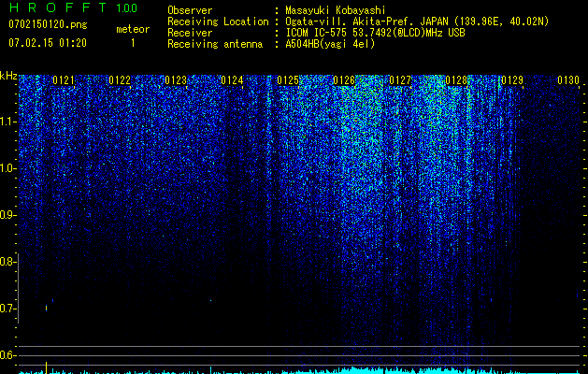Click the 'Receiving Location' field label
Image resolution: width=588 pixels, height=374 pixels.
[218, 22]
